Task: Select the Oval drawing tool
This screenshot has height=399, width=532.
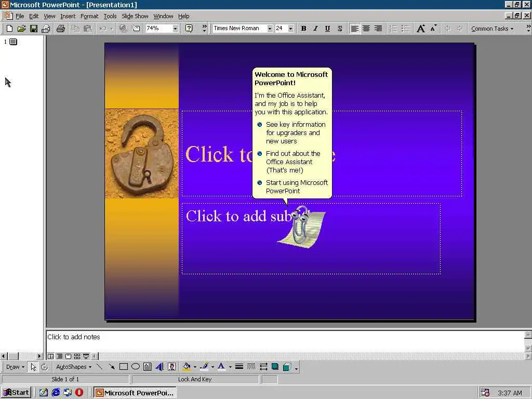Action: point(136,367)
